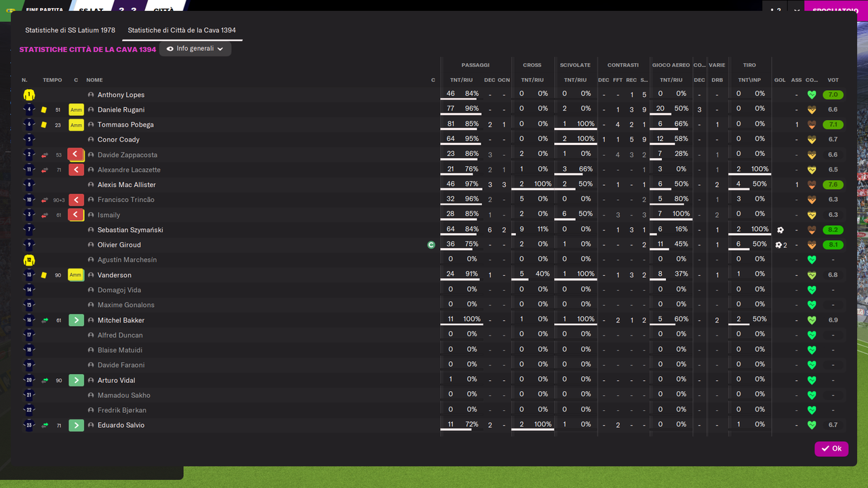The height and width of the screenshot is (488, 868).
Task: Open Anthony Lopes player name
Action: tap(121, 95)
